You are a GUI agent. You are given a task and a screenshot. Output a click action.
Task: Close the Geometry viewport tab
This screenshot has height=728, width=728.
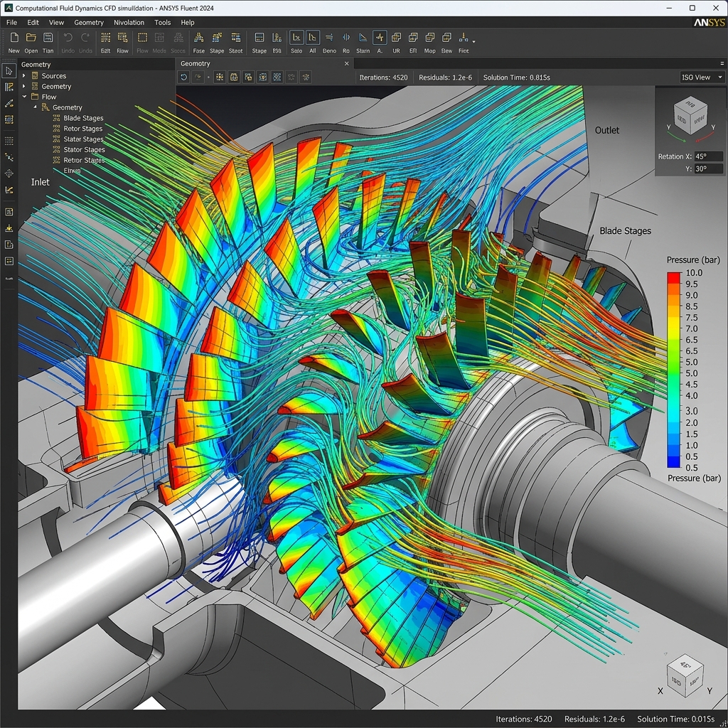pos(346,63)
